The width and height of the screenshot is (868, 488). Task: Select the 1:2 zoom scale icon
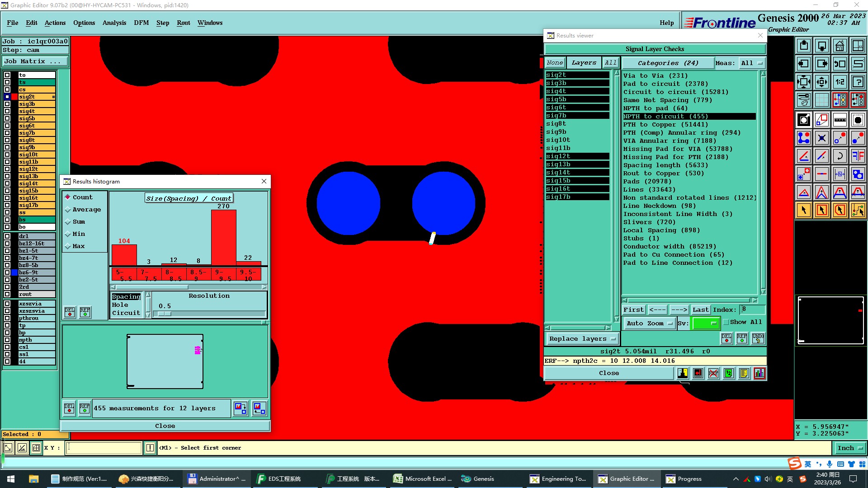(x=840, y=82)
